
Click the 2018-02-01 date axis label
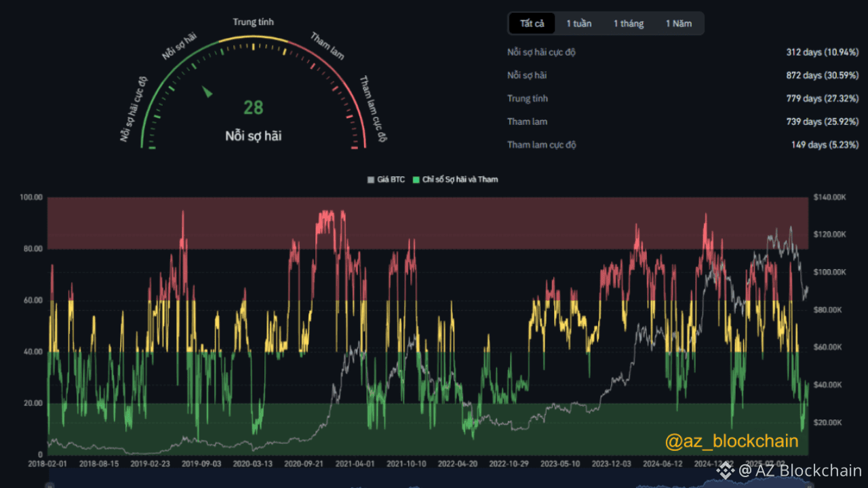click(47, 464)
